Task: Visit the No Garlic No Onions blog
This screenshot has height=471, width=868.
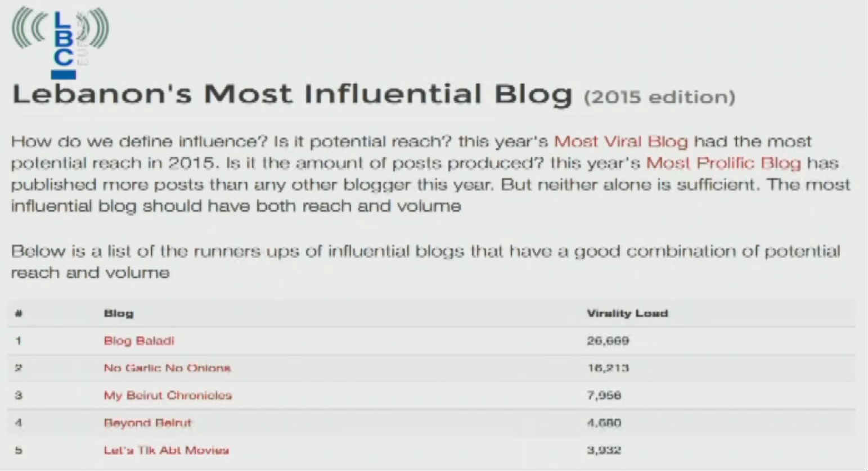Action: coord(167,368)
